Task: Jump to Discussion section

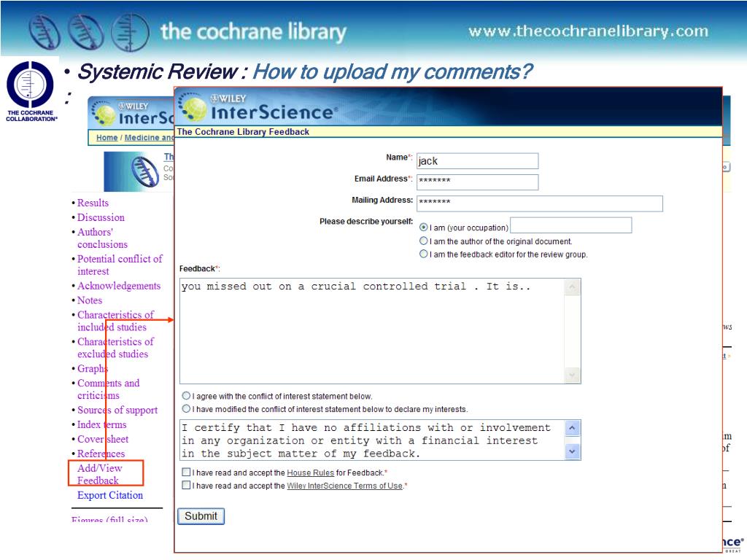Action: [x=101, y=217]
